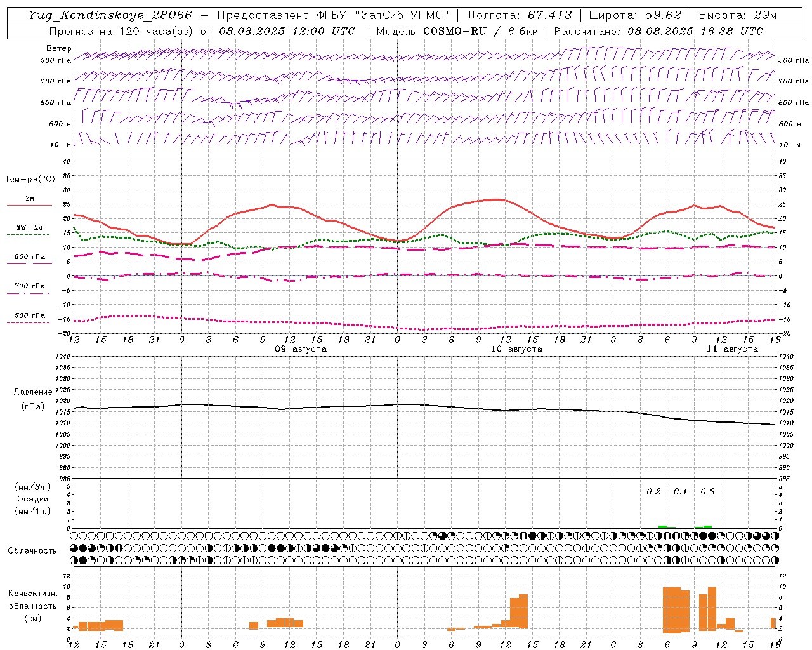Select the longitude value Долгота: 67.413
The width and height of the screenshot is (812, 650).
tap(520, 15)
